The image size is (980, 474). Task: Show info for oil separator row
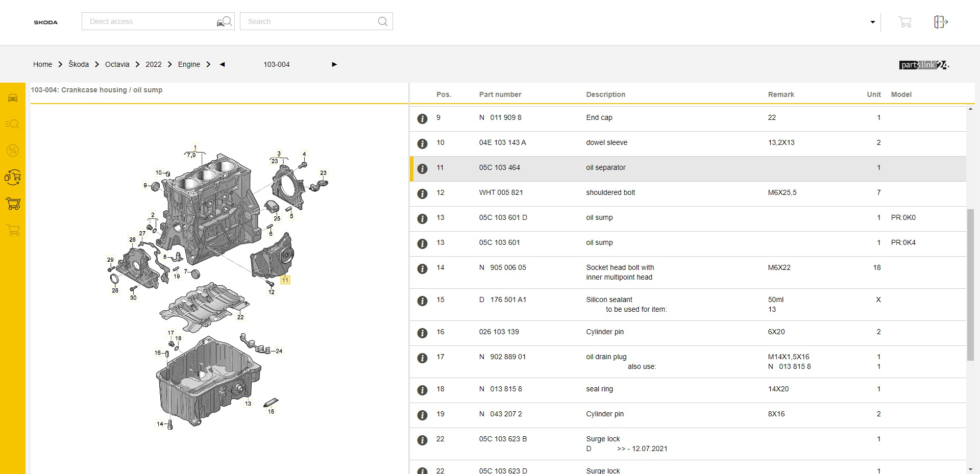coord(422,169)
